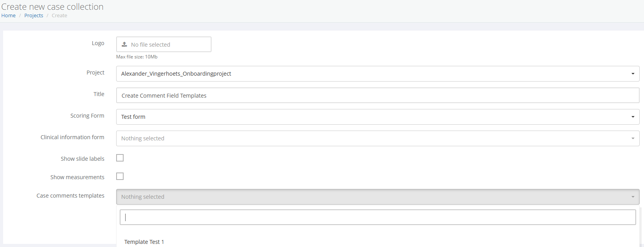This screenshot has height=247, width=644.
Task: Click the upload icon in the Logo field
Action: tap(124, 44)
